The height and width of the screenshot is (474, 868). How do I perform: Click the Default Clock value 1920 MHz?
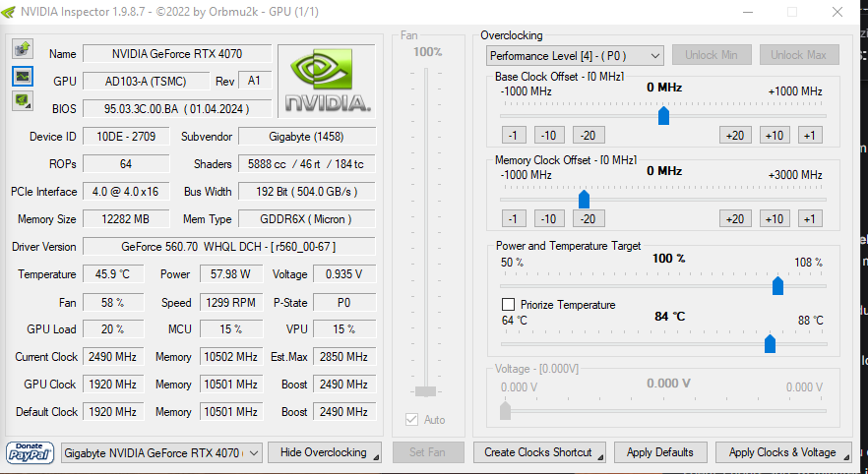point(113,411)
